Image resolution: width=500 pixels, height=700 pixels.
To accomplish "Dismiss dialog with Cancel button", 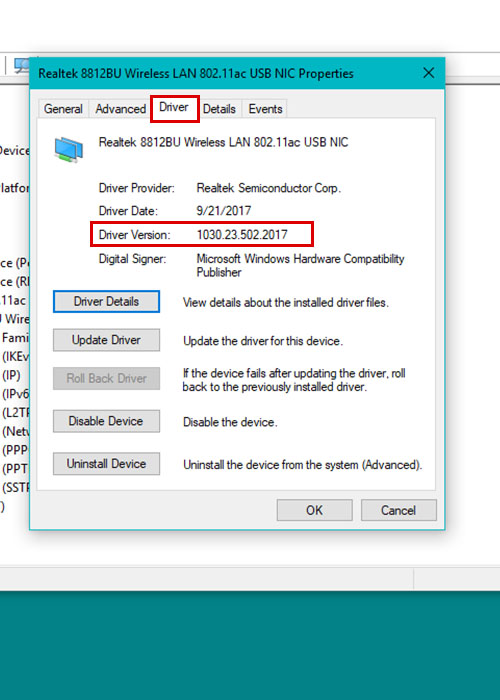I will pyautogui.click(x=398, y=510).
